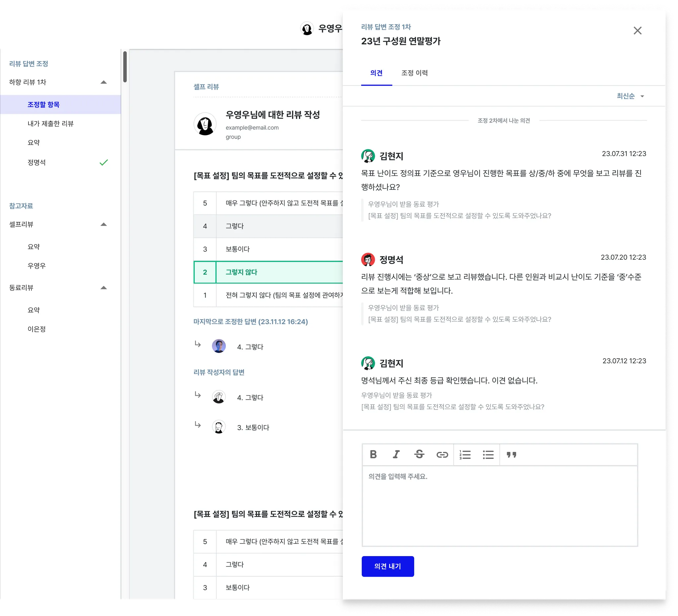Screen dimensions: 678x616
Task: Collapse the 셀프리뷰 reference section
Action: pyautogui.click(x=104, y=225)
